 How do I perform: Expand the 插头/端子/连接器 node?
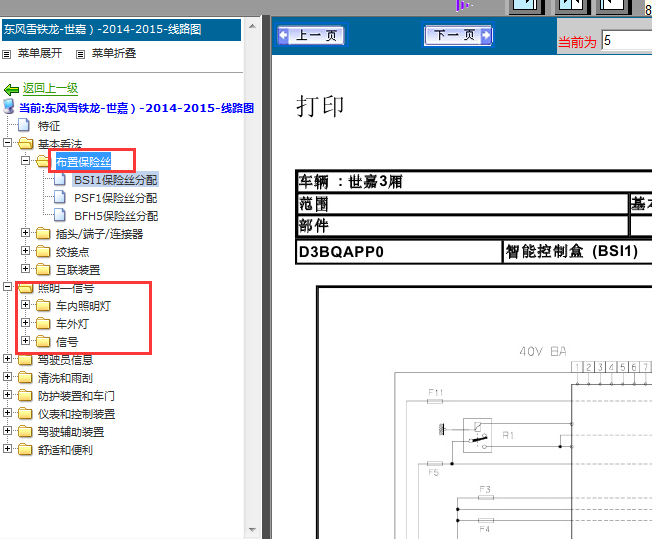(x=25, y=232)
